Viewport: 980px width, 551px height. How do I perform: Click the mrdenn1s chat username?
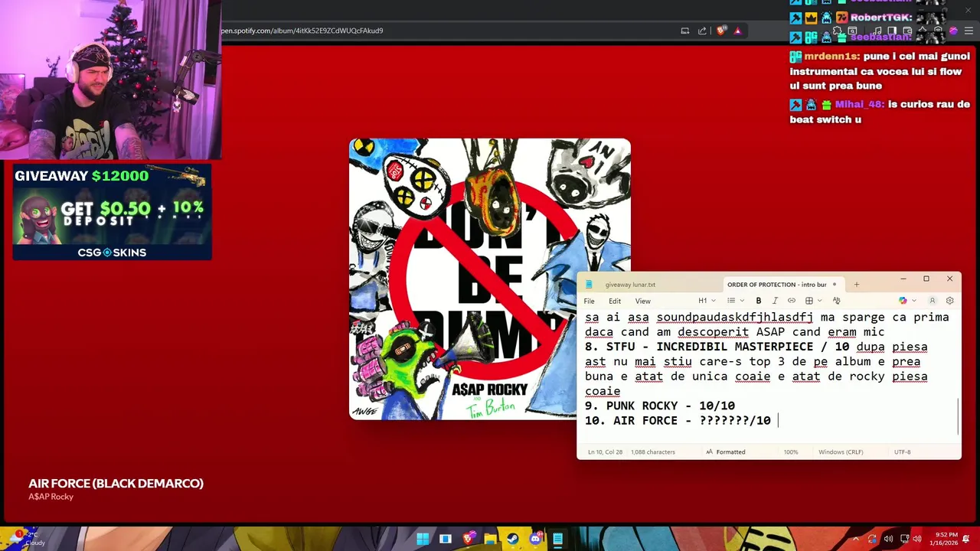point(831,57)
